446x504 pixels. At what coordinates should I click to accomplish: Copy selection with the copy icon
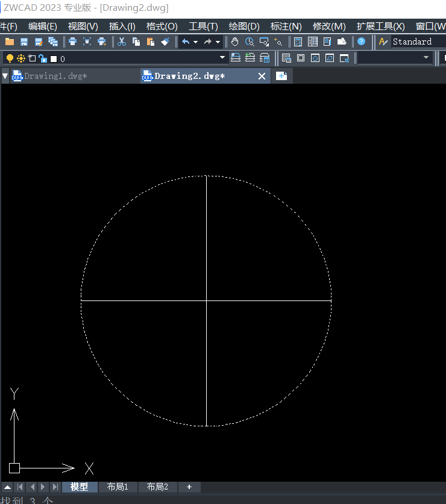[136, 42]
